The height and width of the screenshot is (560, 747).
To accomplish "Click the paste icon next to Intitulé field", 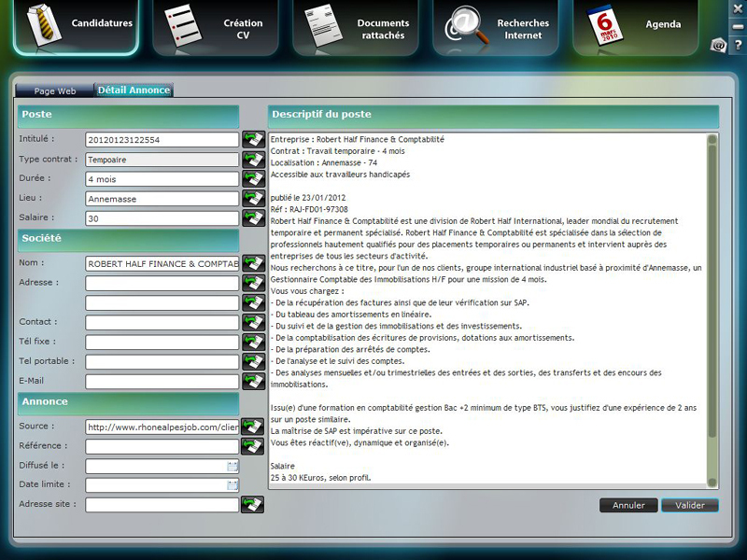I will (x=253, y=139).
